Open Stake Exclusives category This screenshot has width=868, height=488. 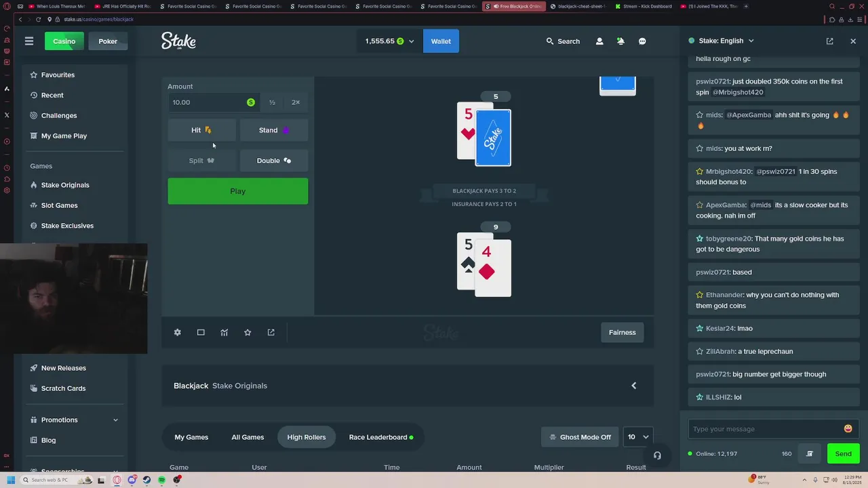75,226
